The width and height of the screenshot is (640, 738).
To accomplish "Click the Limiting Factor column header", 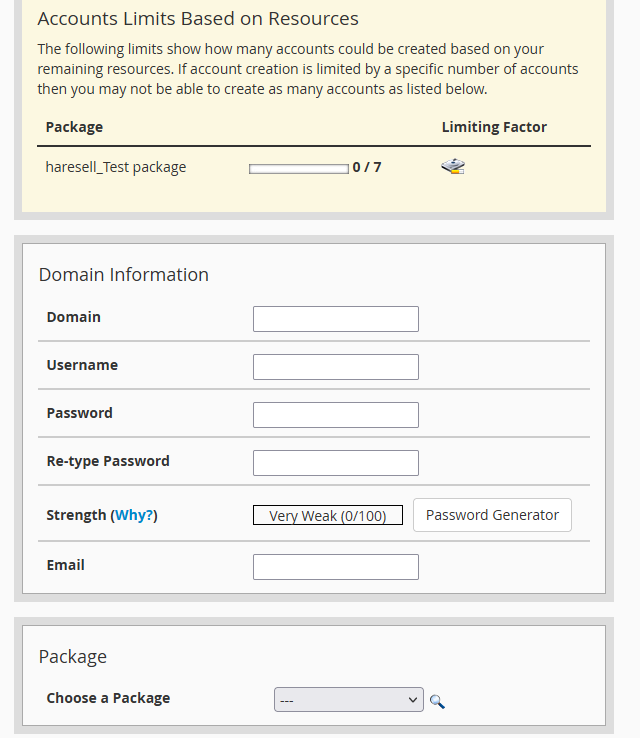I will 494,127.
